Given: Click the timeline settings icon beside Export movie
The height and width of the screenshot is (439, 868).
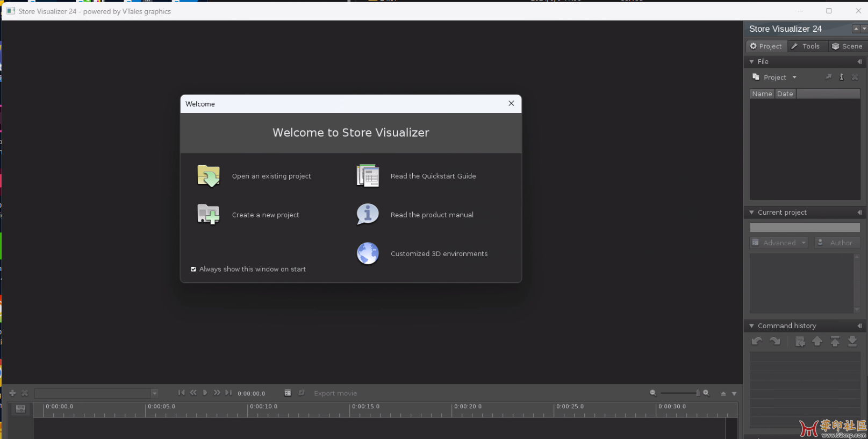Looking at the screenshot, I should coord(288,393).
